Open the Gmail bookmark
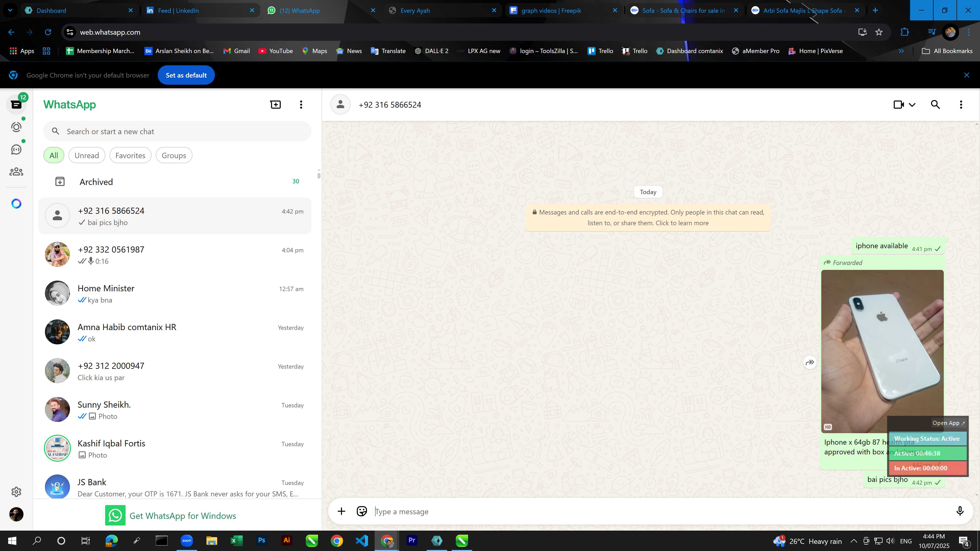 (237, 51)
